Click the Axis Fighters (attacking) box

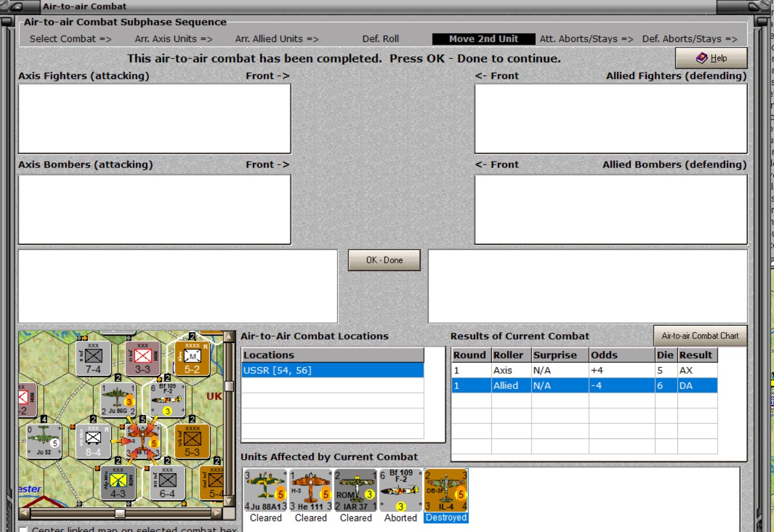pos(155,119)
